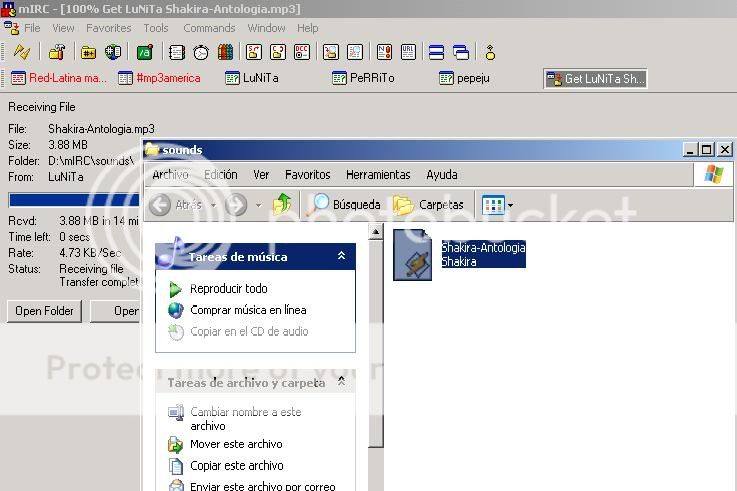Open mIRC Tools menu
737x491 pixels.
pos(156,28)
